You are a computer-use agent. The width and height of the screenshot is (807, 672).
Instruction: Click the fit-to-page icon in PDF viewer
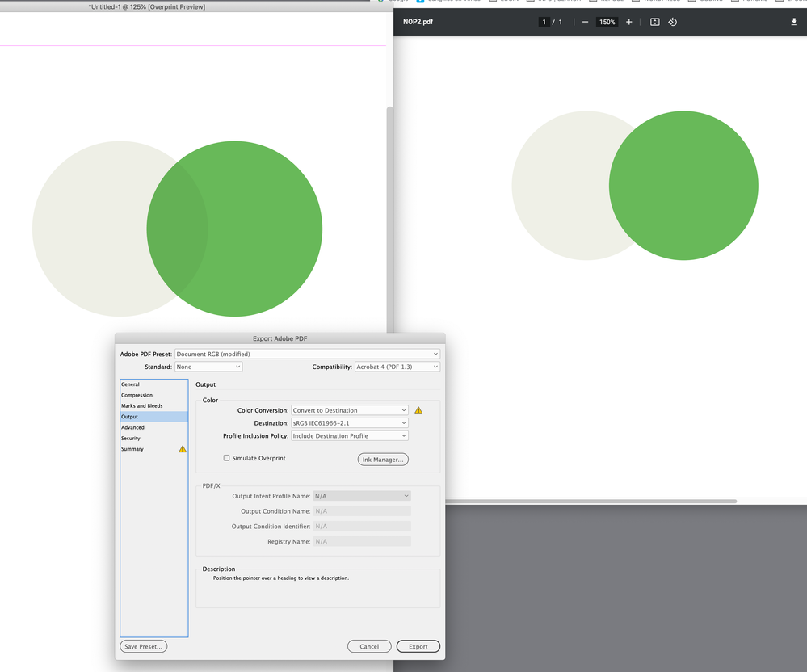(654, 22)
